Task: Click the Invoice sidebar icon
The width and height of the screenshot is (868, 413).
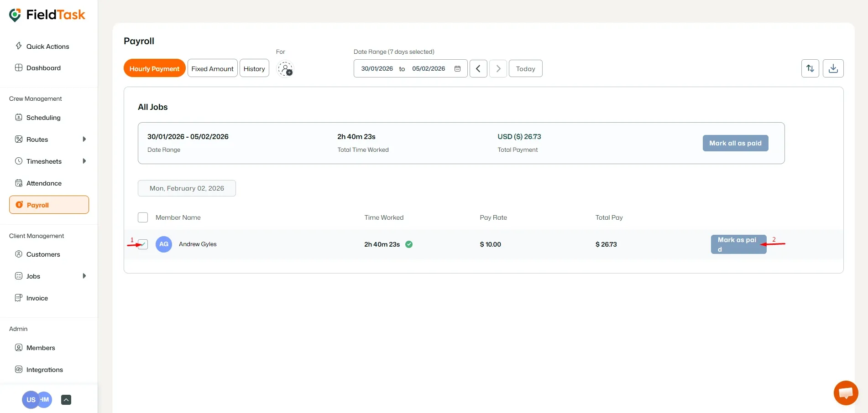Action: pos(19,298)
